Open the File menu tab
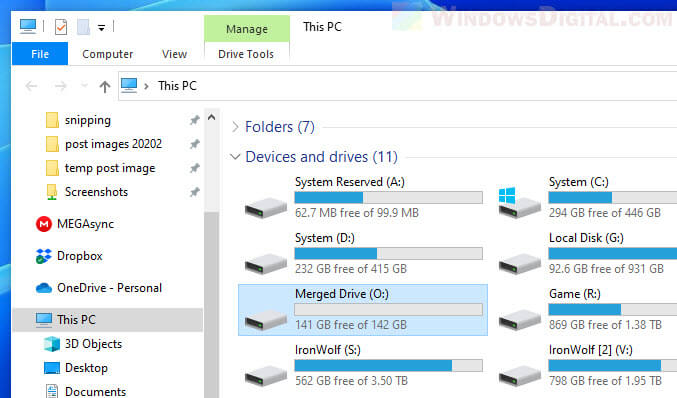This screenshot has height=398, width=677. tap(40, 54)
